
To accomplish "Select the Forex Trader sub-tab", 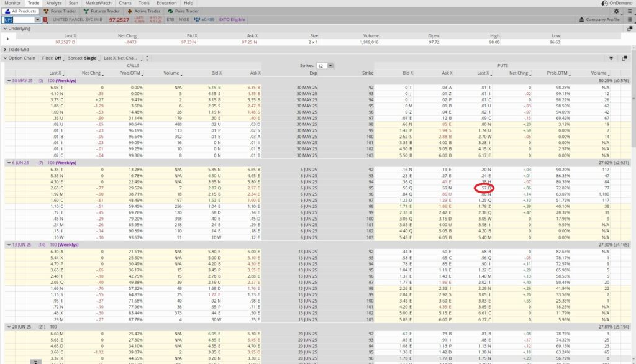I will pos(60,11).
